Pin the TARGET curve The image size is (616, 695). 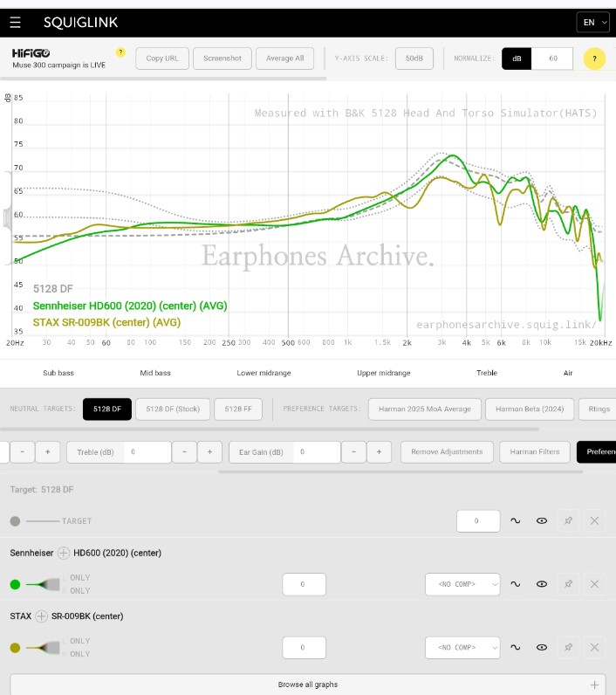(x=568, y=520)
